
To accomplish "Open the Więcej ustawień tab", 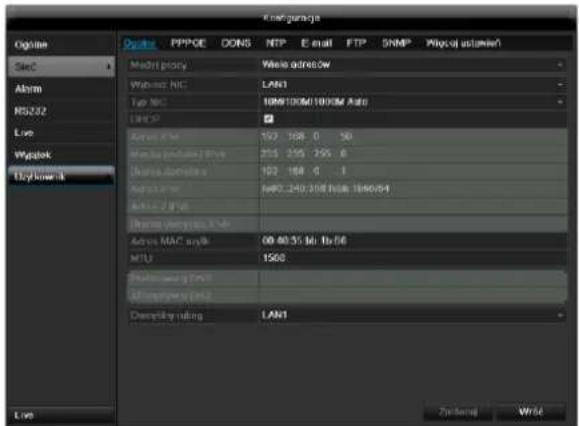I will (463, 43).
